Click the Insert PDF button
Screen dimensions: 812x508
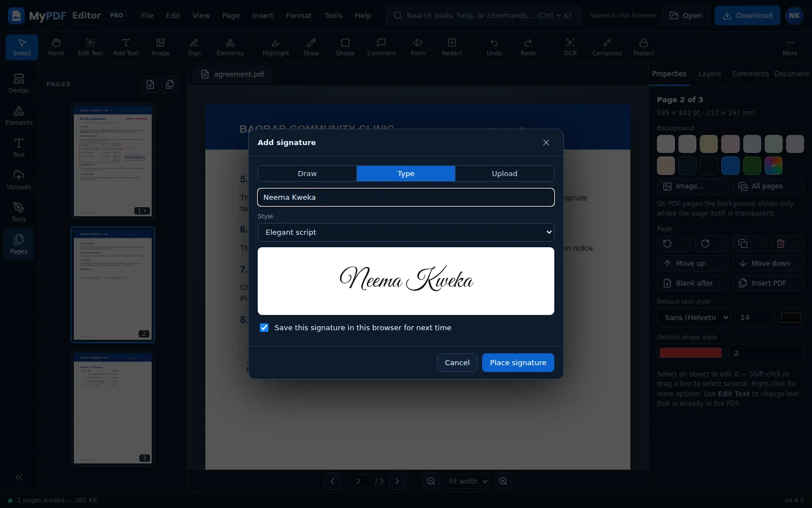pyautogui.click(x=769, y=283)
